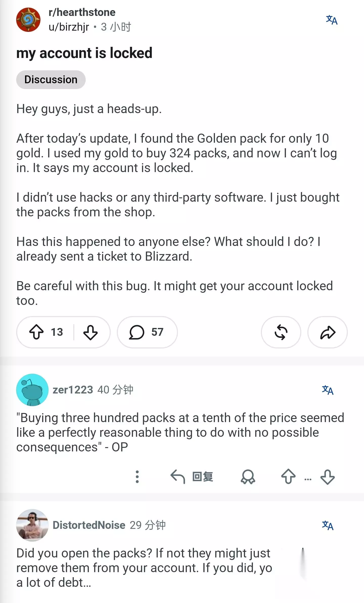Translate DistortedNoise's comment

pyautogui.click(x=328, y=525)
